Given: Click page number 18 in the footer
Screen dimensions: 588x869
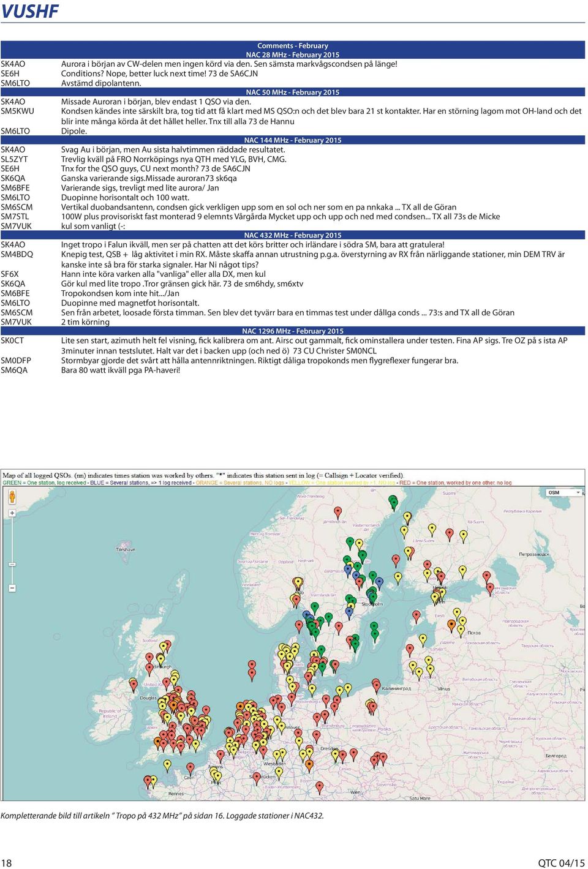Looking at the screenshot, I should point(6,862).
